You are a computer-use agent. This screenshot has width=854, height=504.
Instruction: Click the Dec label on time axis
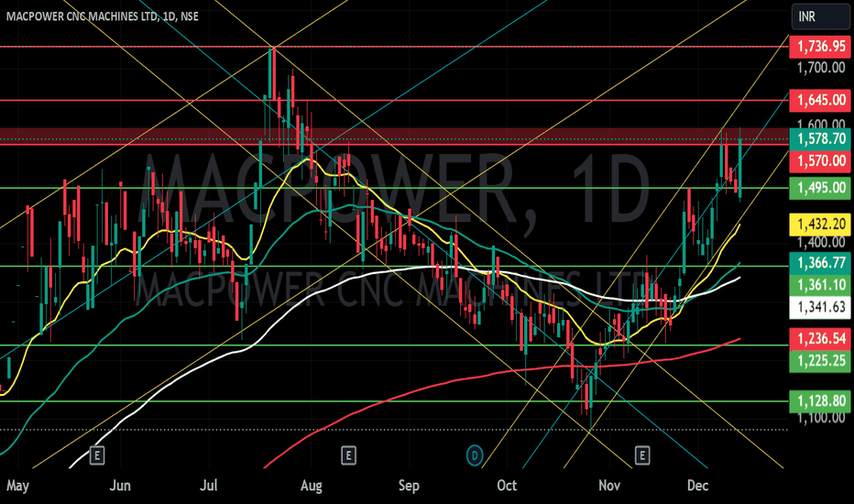697,486
